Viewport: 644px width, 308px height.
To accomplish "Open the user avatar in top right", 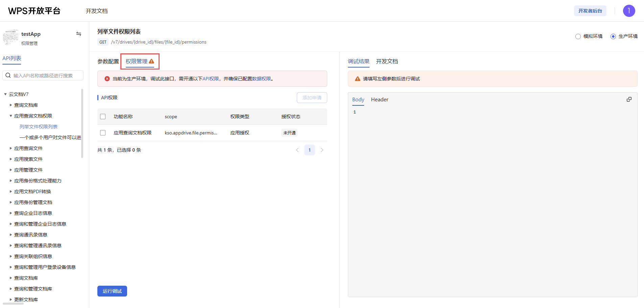I will (629, 11).
